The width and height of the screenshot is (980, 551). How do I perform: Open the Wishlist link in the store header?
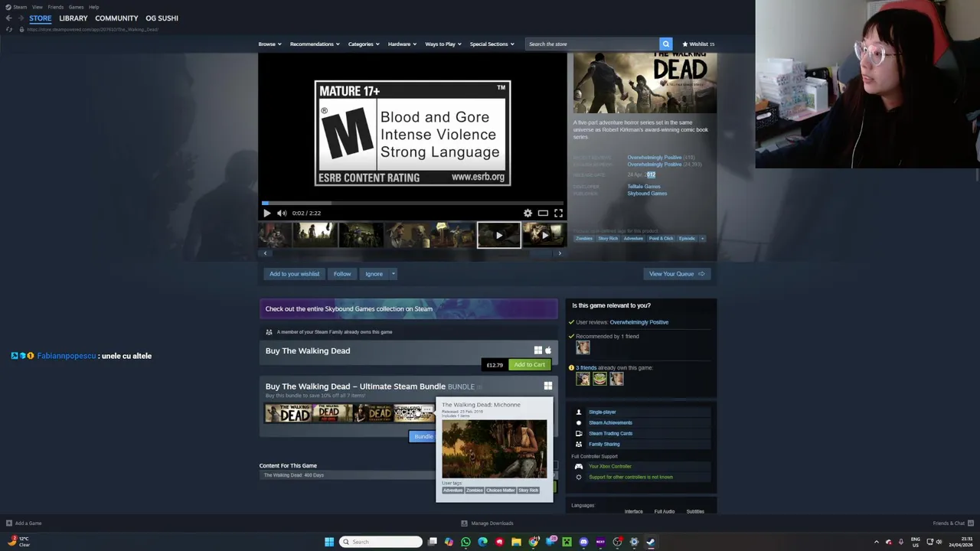click(698, 44)
